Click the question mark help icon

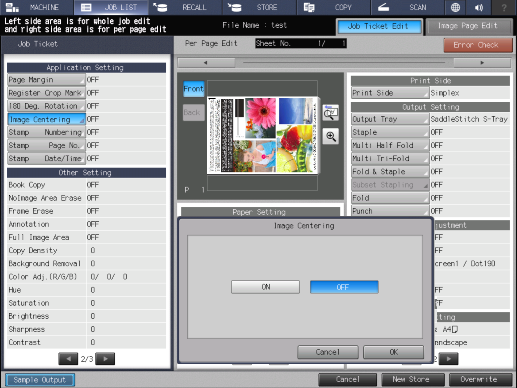[x=504, y=7]
